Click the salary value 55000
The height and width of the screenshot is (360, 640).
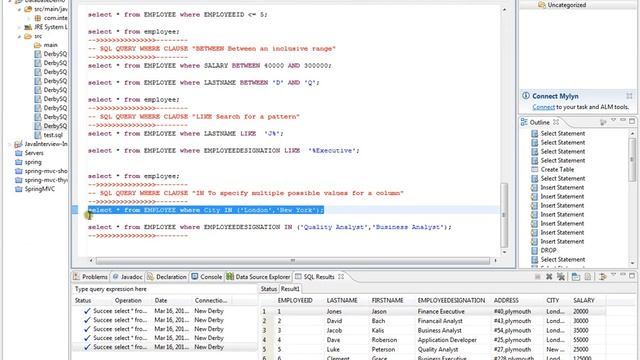pyautogui.click(x=580, y=340)
